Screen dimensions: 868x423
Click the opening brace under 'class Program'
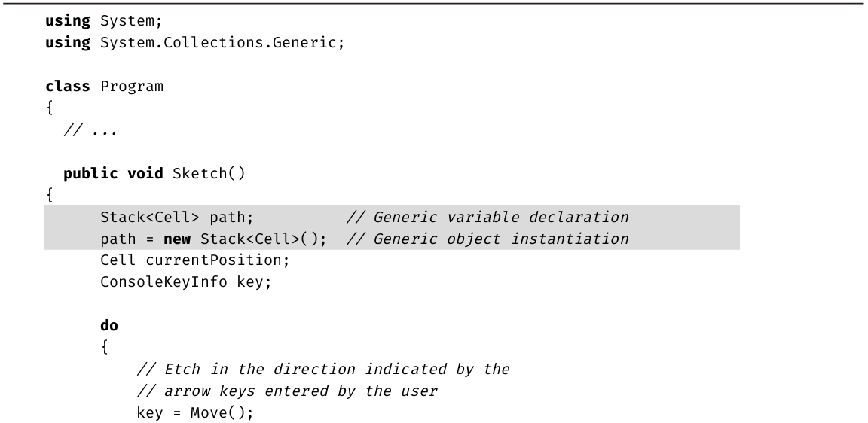pyautogui.click(x=49, y=108)
